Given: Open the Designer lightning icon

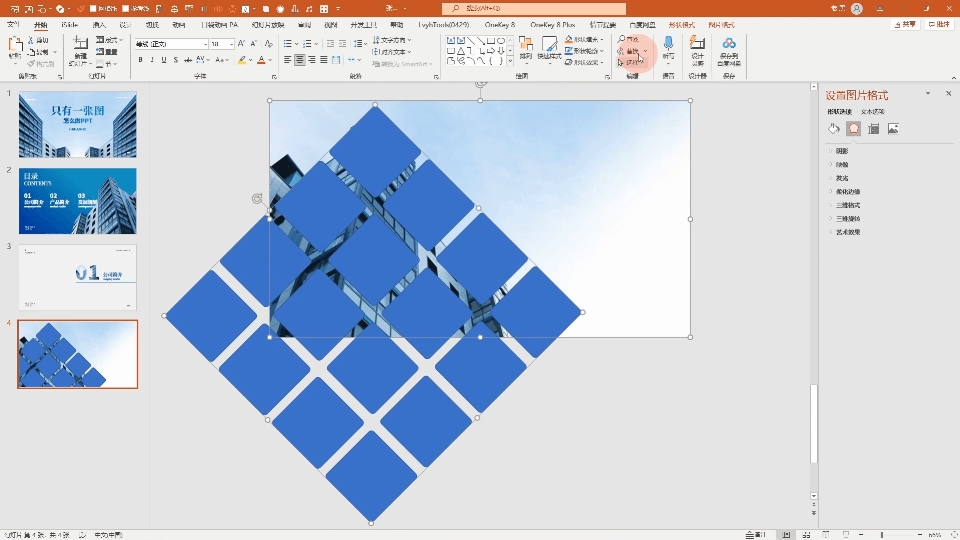Looking at the screenshot, I should tap(697, 50).
